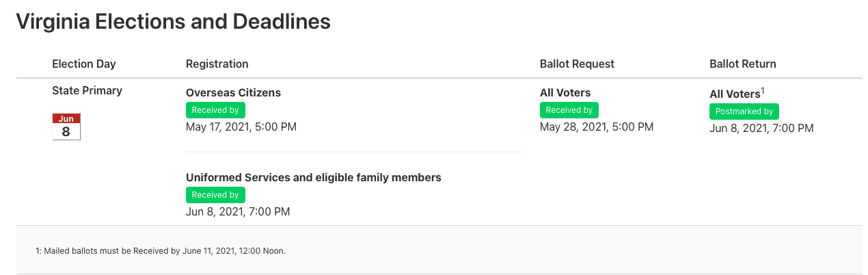Viewport: 868px width, 275px height.
Task: Select the Ballot Request column header
Action: (577, 64)
